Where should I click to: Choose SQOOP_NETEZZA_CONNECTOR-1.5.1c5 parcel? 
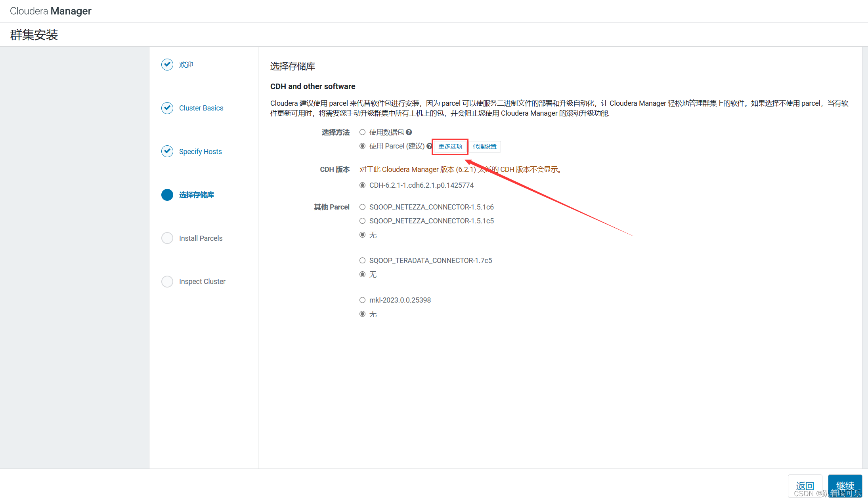pyautogui.click(x=362, y=221)
